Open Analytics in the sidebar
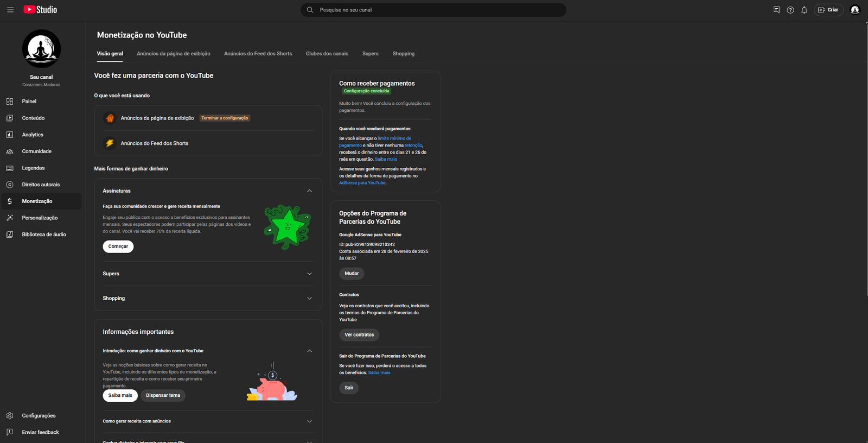Viewport: 868px width, 443px height. point(41,135)
